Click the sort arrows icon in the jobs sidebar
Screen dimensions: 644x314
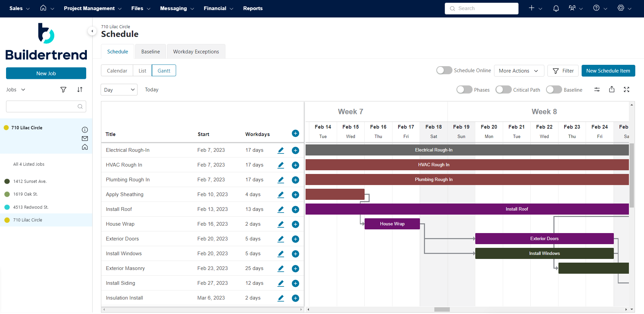pos(80,89)
